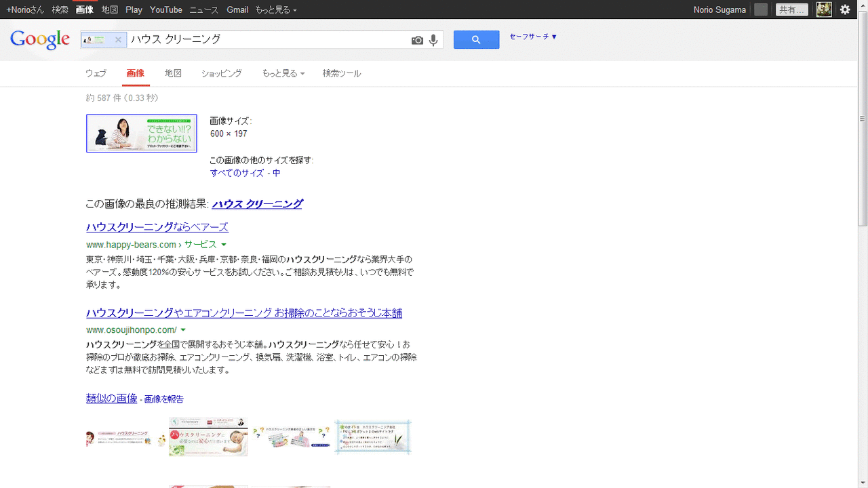Click the scrollbar up arrow
The width and height of the screenshot is (868, 488).
click(x=863, y=5)
